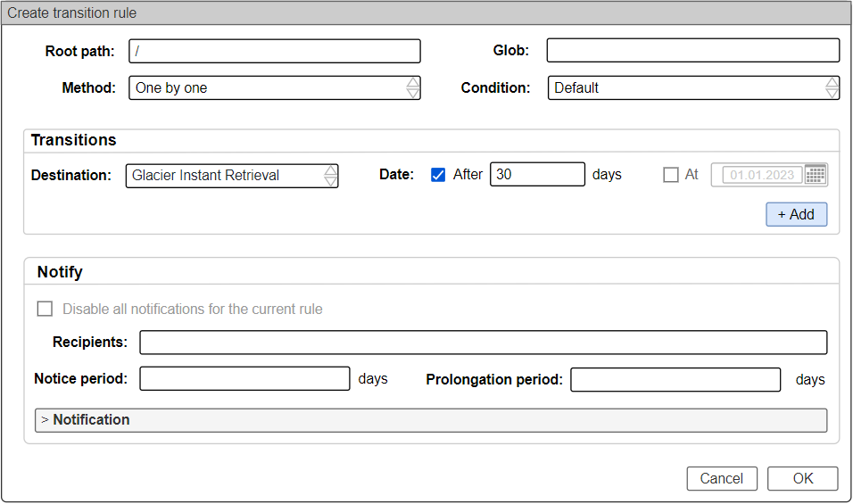Viewport: 853px width, 504px height.
Task: Click the Cancel button
Action: [722, 478]
